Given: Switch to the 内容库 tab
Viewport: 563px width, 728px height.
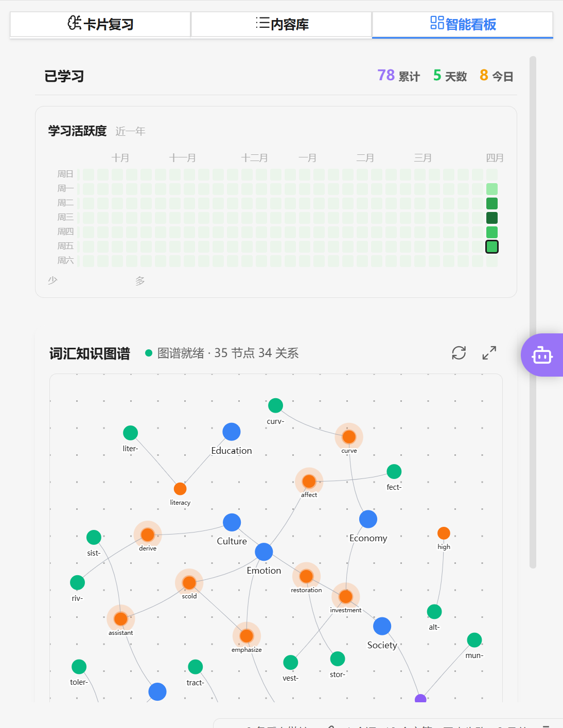Looking at the screenshot, I should [x=281, y=24].
